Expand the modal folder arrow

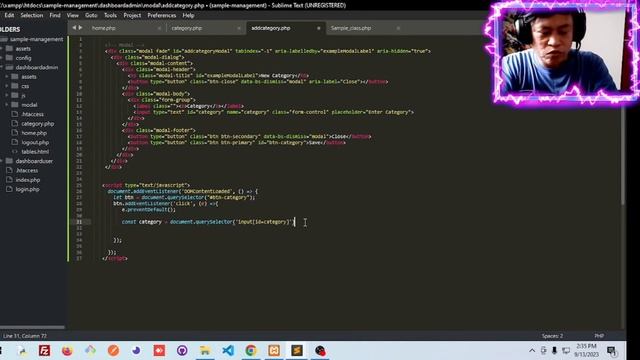click(x=7, y=104)
